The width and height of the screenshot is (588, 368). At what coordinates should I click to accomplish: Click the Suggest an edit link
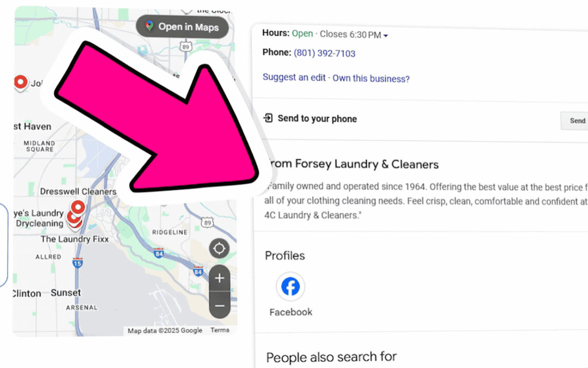[294, 77]
